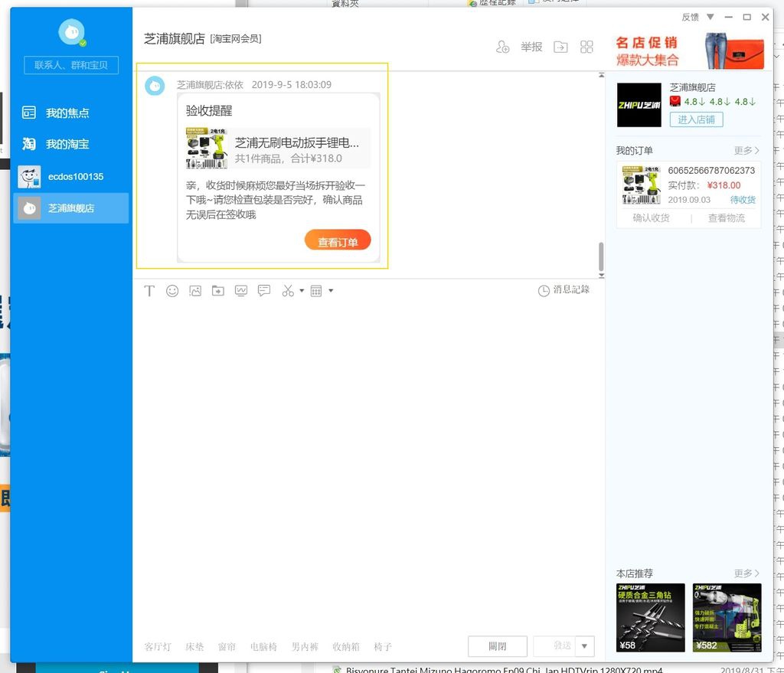Click the contacts search field in sidebar
784x673 pixels.
point(71,65)
